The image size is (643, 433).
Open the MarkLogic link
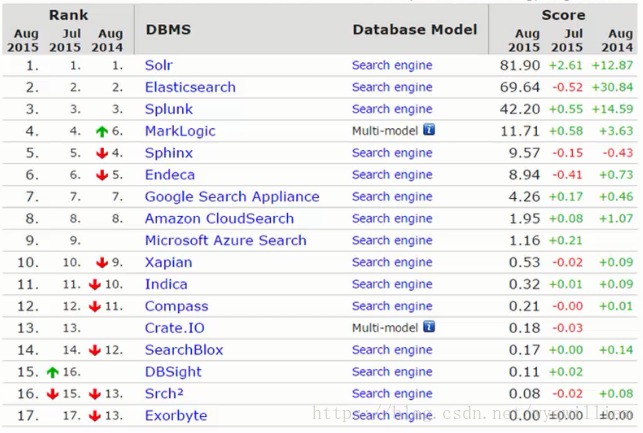(x=180, y=131)
